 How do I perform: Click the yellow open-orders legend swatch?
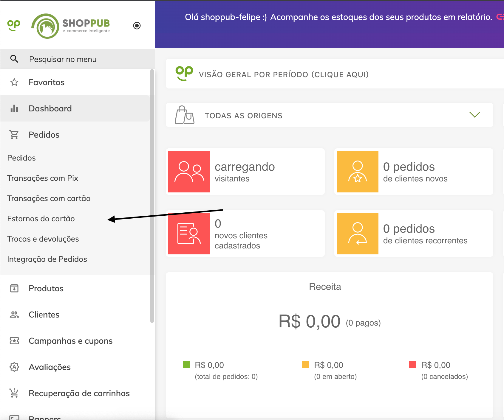[x=306, y=365]
